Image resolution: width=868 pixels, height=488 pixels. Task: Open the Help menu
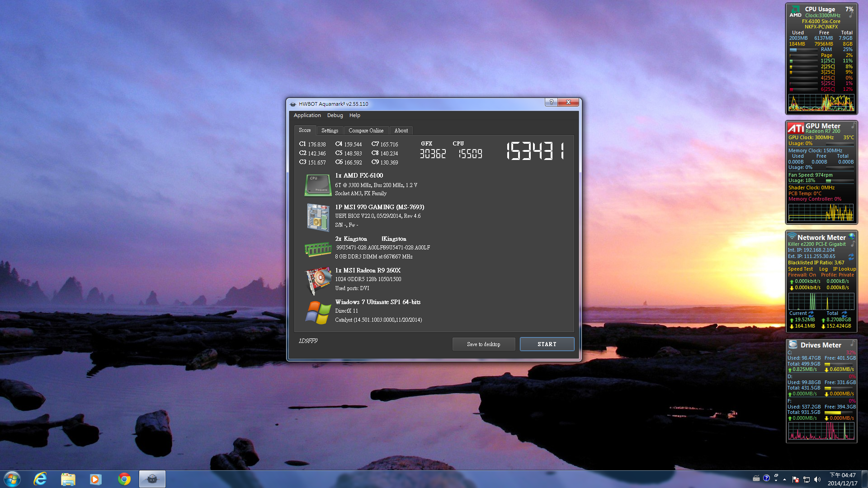click(355, 115)
